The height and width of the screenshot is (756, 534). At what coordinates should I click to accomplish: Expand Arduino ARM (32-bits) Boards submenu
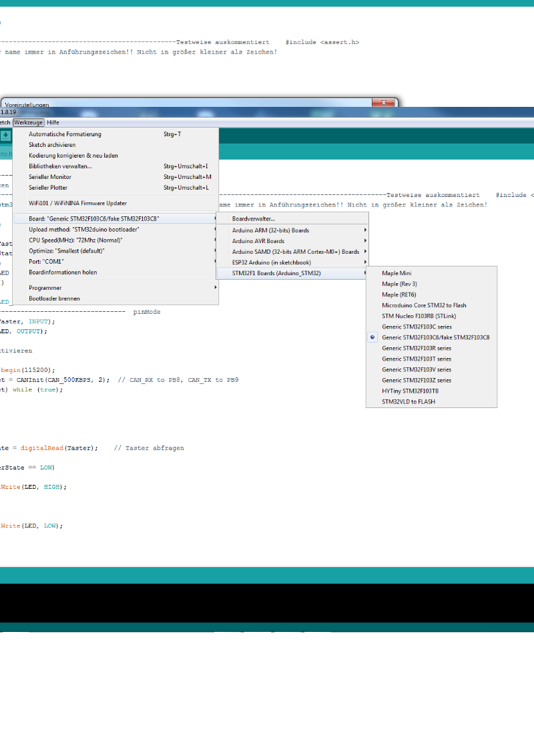tap(292, 230)
